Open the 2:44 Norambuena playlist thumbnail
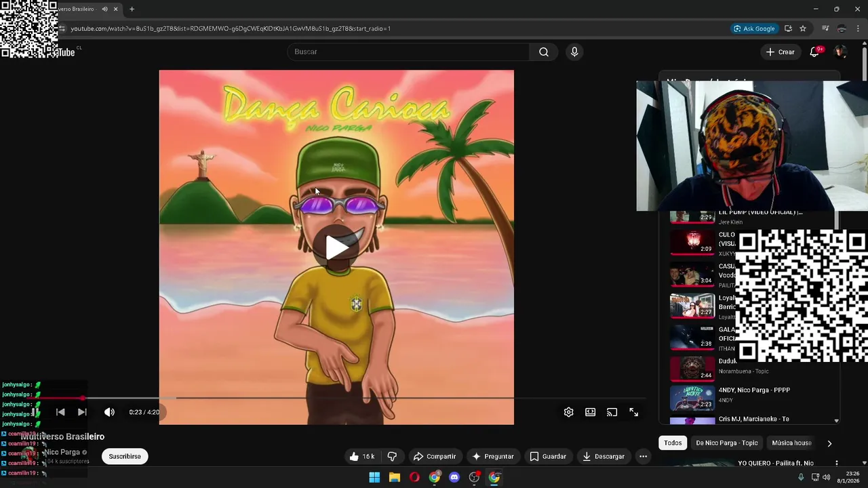 (x=692, y=369)
